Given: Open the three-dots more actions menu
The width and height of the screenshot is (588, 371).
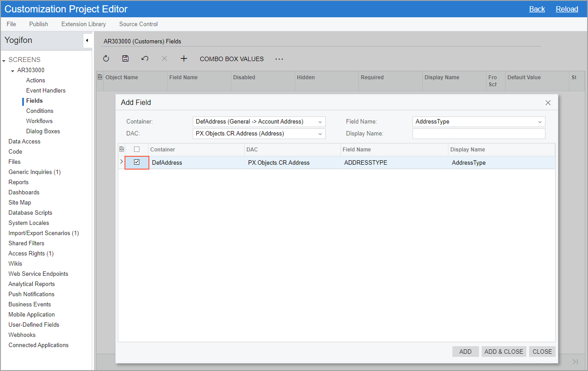Looking at the screenshot, I should click(x=279, y=59).
